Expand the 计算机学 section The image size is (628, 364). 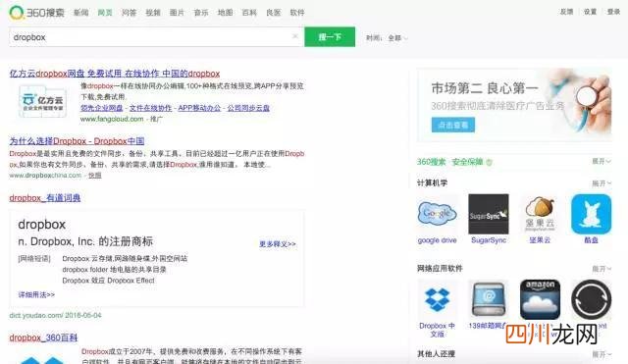[x=602, y=183]
